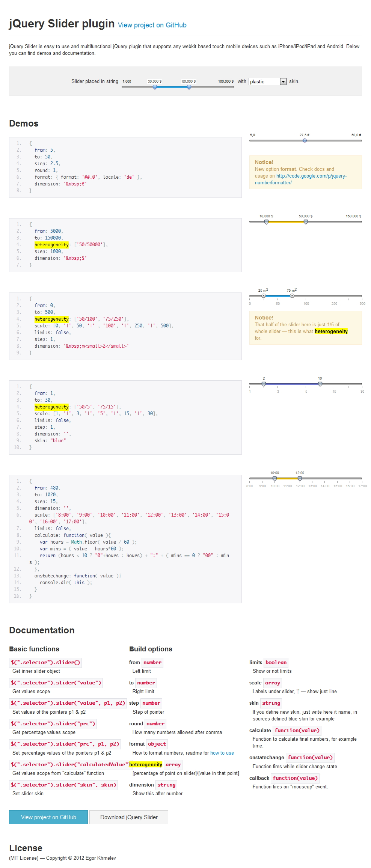Click the header "View project on GitHub" link

152,25
